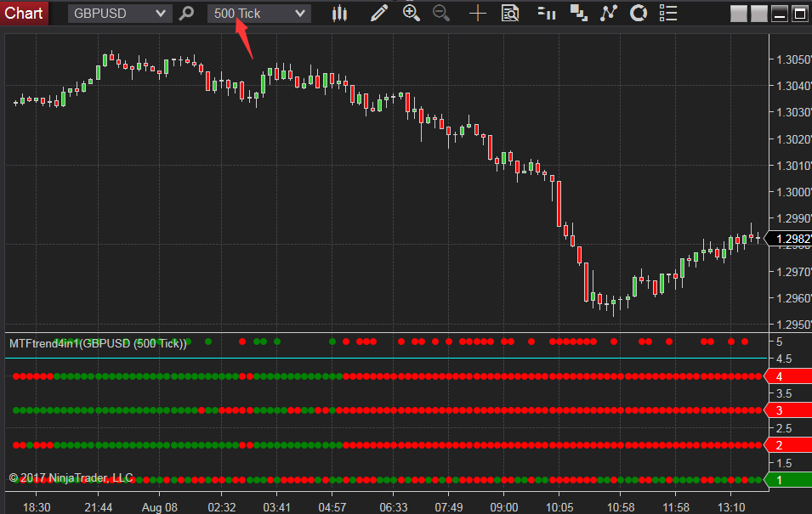Toggle the window maximize-style control on the right
Viewport: 812px width, 514px height.
pyautogui.click(x=799, y=13)
